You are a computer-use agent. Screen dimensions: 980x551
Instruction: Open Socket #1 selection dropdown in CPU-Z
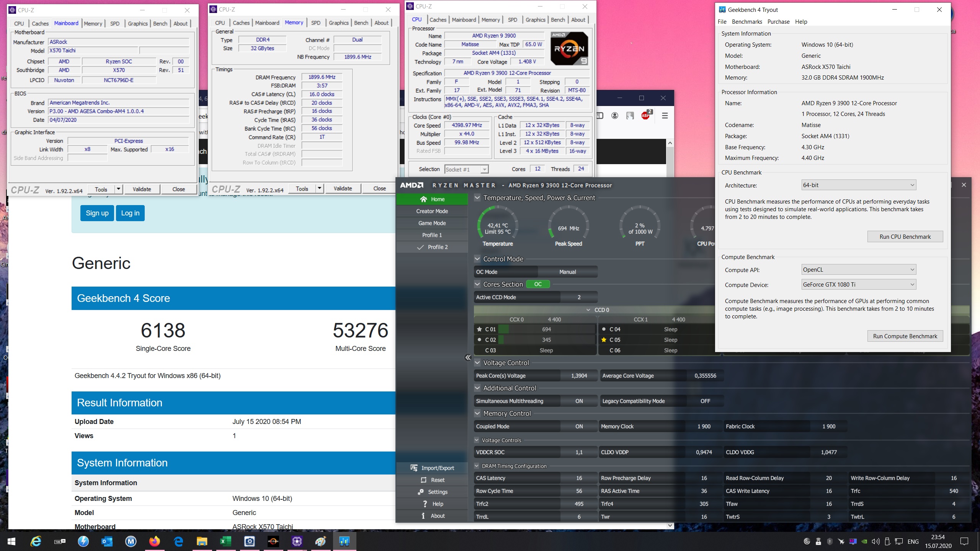click(466, 169)
